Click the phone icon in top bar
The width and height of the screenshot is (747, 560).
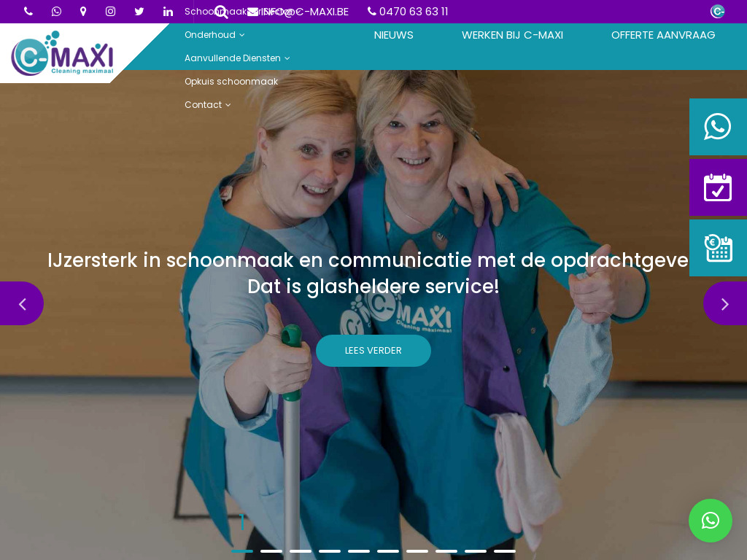point(28,12)
